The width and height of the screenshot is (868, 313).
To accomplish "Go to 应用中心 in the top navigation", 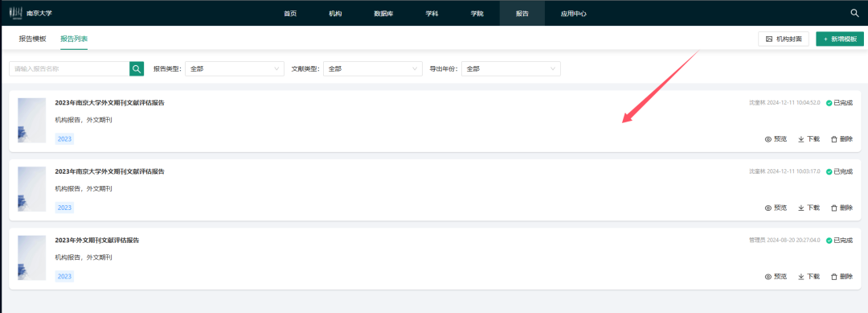I will pyautogui.click(x=574, y=14).
